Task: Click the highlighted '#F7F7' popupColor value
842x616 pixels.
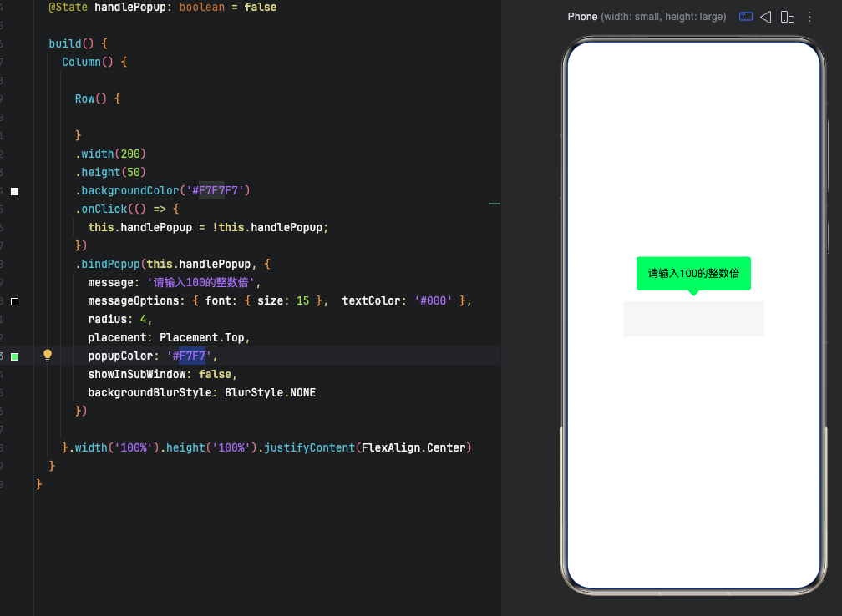Action: (191, 356)
